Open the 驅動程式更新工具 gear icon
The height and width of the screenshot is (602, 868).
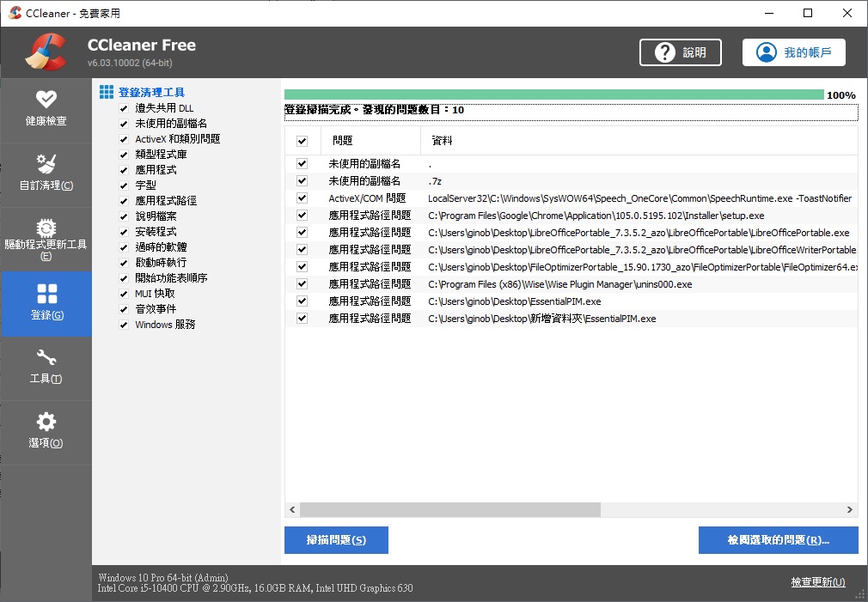46,228
